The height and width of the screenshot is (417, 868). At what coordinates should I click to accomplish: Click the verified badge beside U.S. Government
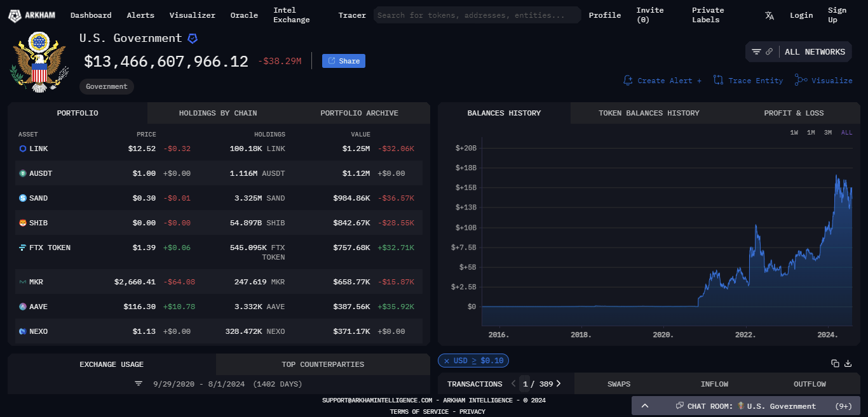(x=193, y=39)
